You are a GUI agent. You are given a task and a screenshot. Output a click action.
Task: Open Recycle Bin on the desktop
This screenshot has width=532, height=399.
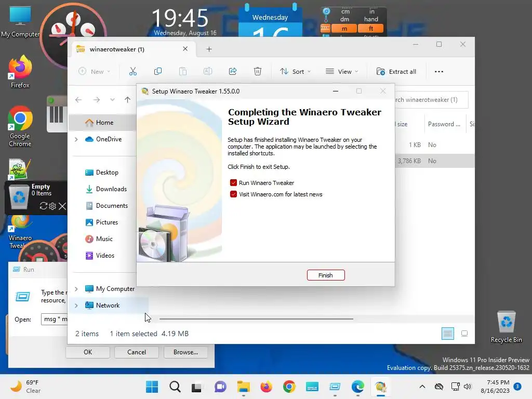click(x=506, y=327)
